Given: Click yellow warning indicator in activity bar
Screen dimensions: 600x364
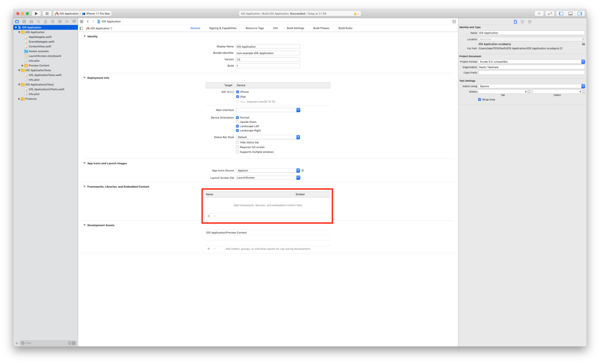Looking at the screenshot, I should (356, 13).
